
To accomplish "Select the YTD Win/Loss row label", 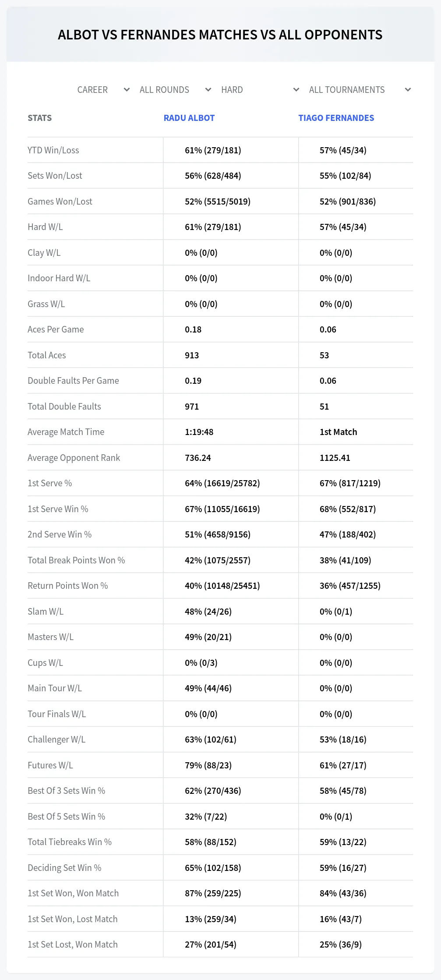I will click(x=53, y=150).
